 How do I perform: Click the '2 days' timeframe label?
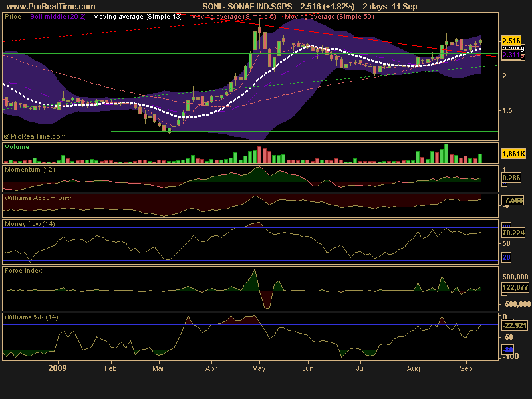coord(374,7)
